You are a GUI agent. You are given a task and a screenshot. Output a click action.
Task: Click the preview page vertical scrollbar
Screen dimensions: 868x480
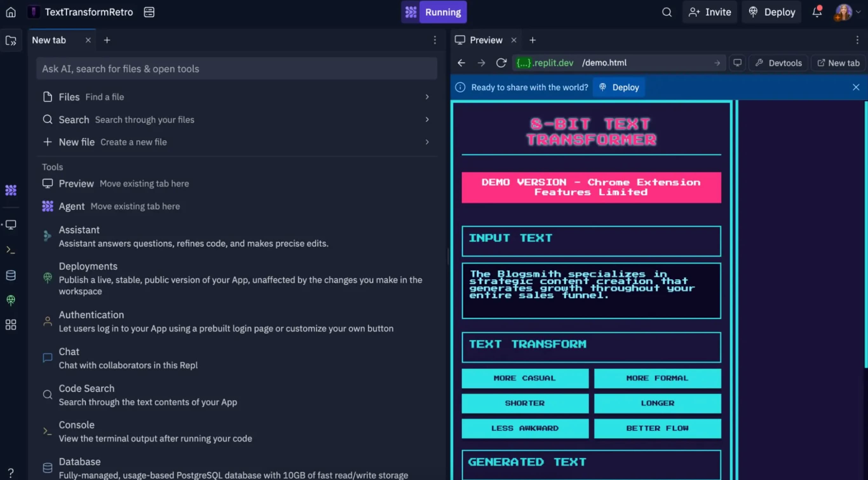coord(866,234)
